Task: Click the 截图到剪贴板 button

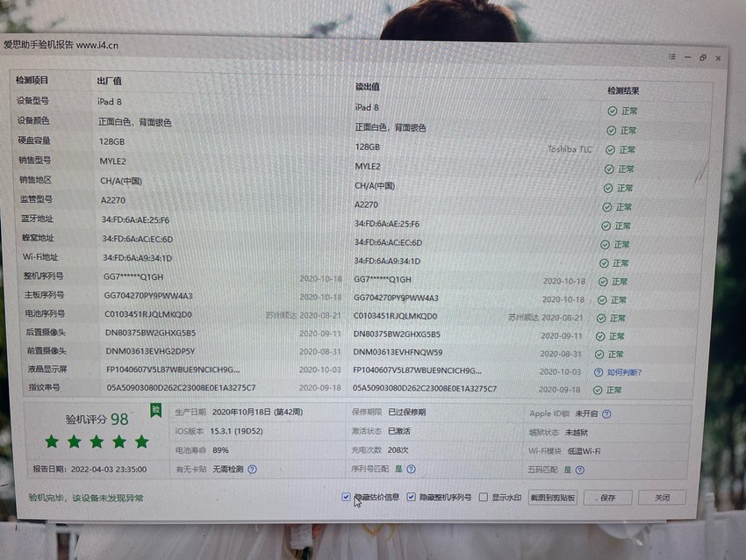Action: point(552,498)
